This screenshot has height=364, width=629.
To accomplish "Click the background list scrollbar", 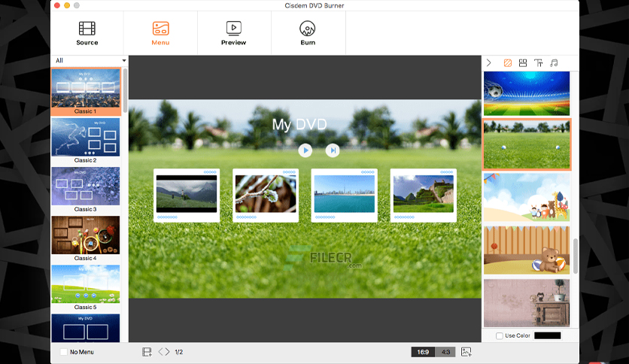I will click(576, 256).
